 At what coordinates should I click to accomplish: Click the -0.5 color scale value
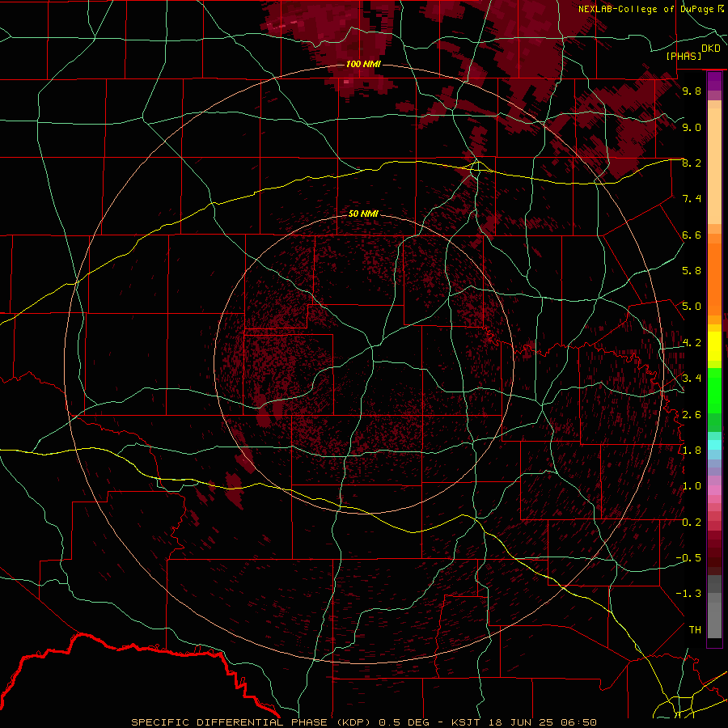pyautogui.click(x=688, y=558)
